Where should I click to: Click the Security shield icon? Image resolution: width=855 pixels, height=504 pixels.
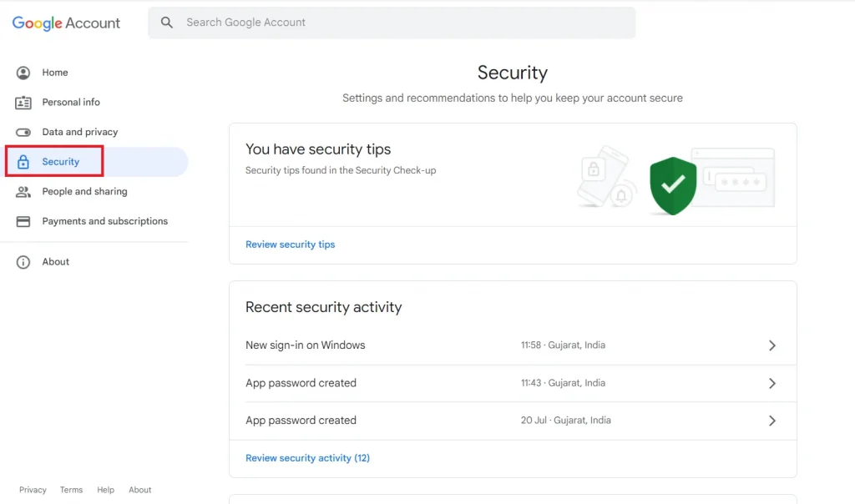point(23,161)
